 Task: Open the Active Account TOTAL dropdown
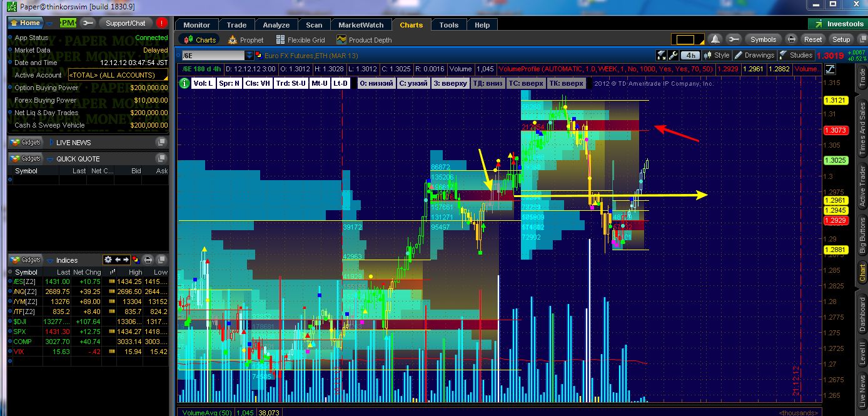(118, 75)
